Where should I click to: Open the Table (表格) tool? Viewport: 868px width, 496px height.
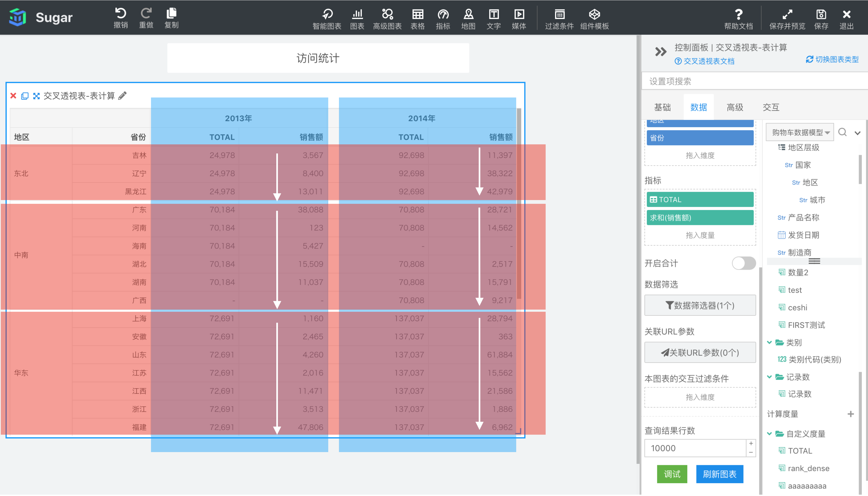point(417,19)
